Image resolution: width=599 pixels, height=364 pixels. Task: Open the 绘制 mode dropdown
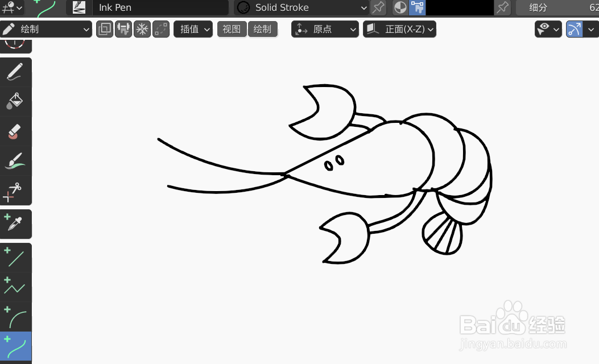click(46, 29)
